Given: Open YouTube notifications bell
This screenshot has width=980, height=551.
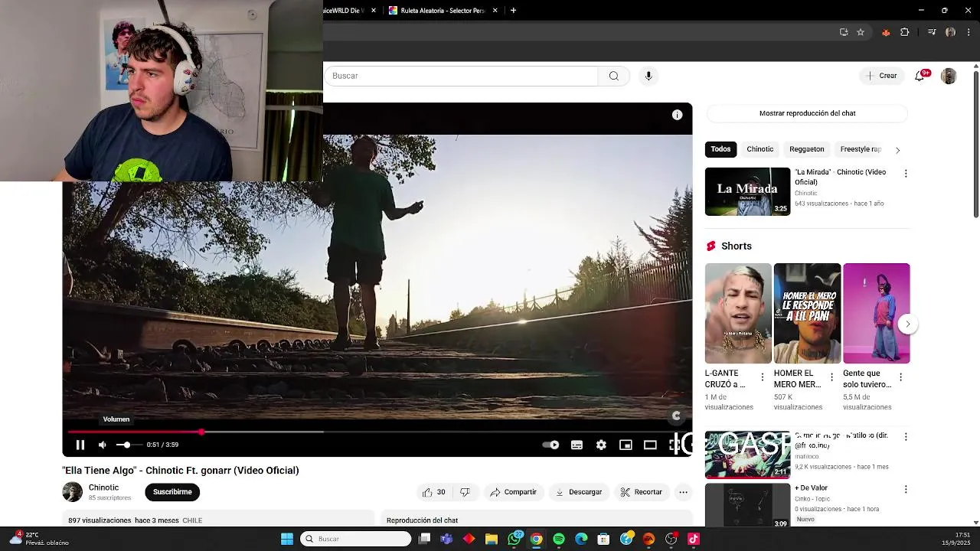Looking at the screenshot, I should coord(920,76).
